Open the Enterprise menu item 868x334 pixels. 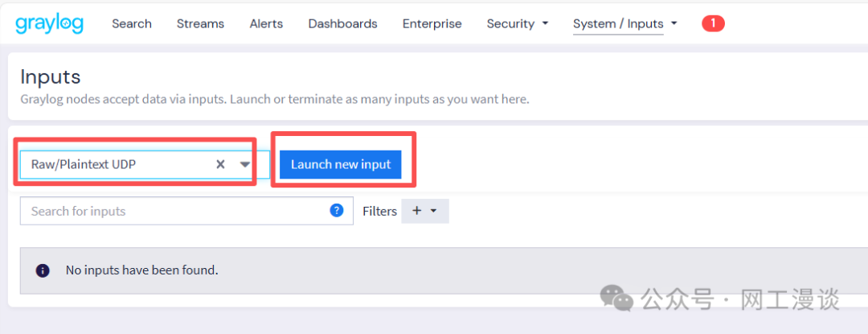point(432,24)
